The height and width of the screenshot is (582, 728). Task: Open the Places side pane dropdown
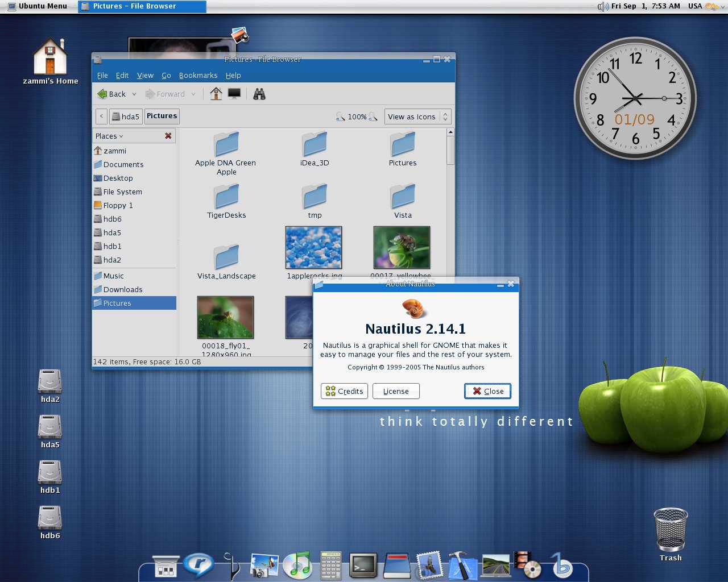point(109,136)
